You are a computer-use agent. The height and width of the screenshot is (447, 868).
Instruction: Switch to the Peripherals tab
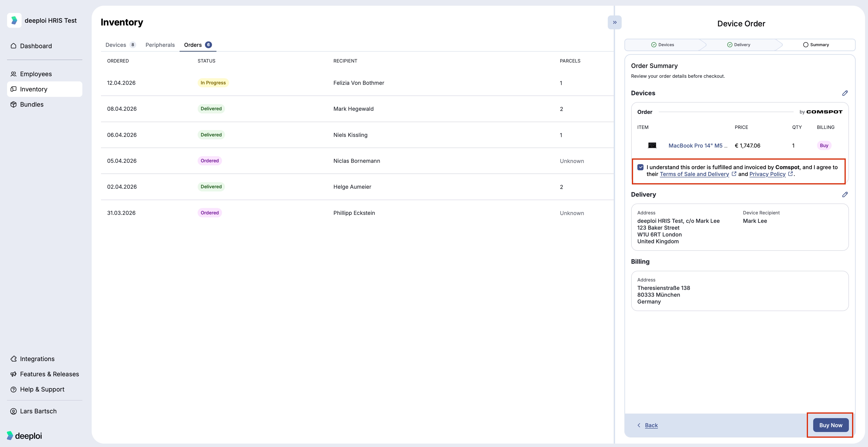pos(160,45)
